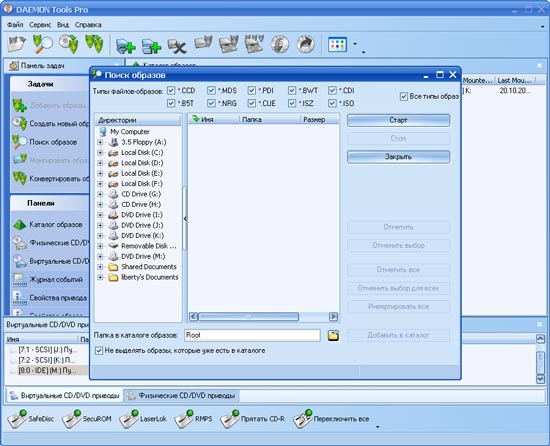Toggle LaserLok emulation icon

coord(129,419)
